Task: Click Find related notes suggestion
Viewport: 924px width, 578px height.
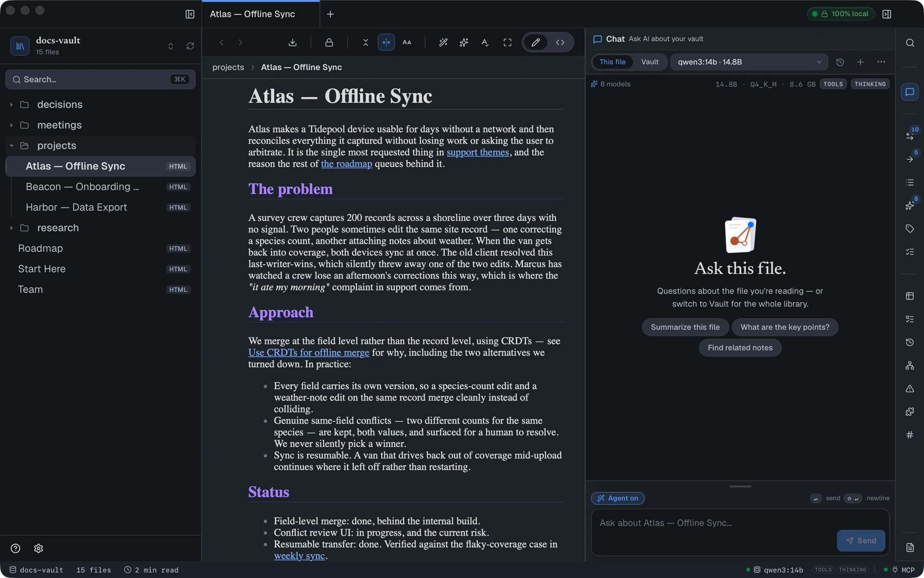Action: (740, 348)
